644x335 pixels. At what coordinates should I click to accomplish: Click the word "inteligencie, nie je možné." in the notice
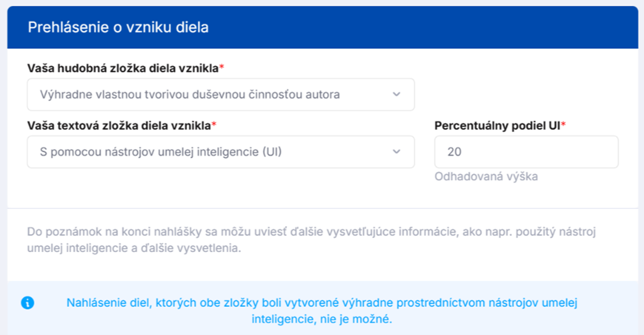click(x=322, y=319)
